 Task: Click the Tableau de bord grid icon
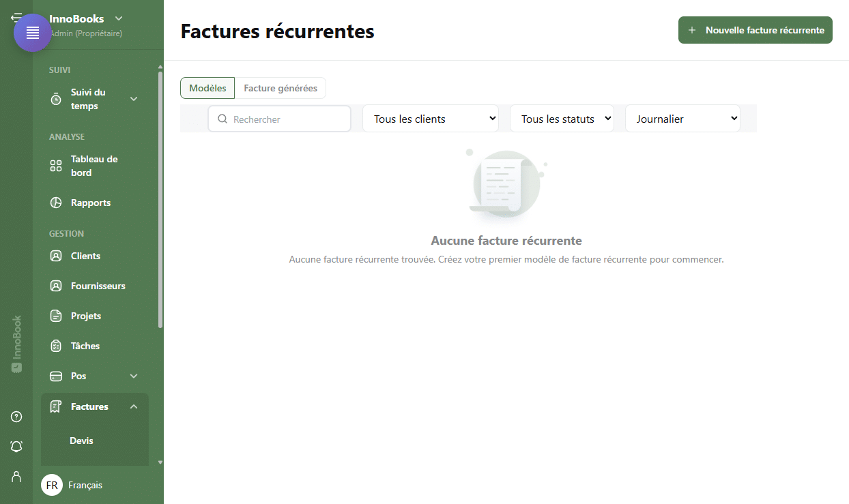pyautogui.click(x=56, y=166)
